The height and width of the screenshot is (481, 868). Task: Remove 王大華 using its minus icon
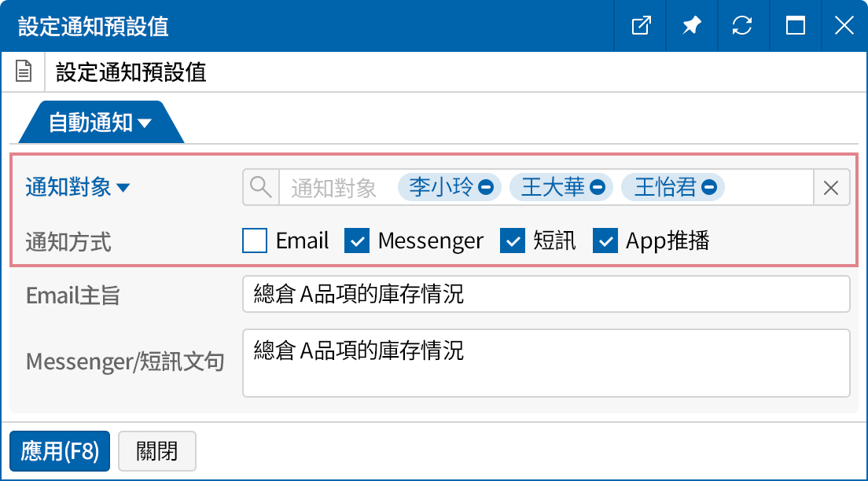(598, 187)
